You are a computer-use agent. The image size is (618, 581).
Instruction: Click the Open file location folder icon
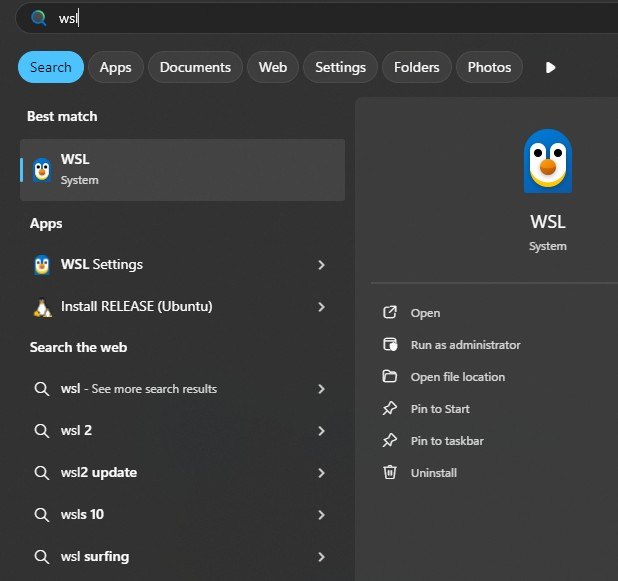(x=389, y=376)
